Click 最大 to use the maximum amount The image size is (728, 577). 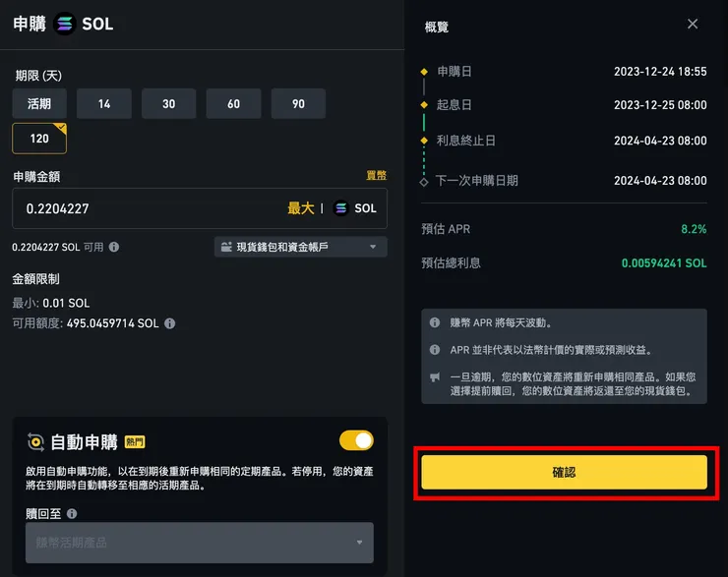click(301, 208)
